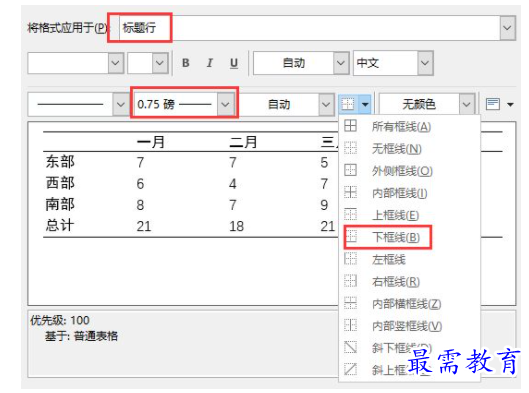Toggle Italic formatting
The width and height of the screenshot is (529, 393).
click(210, 63)
